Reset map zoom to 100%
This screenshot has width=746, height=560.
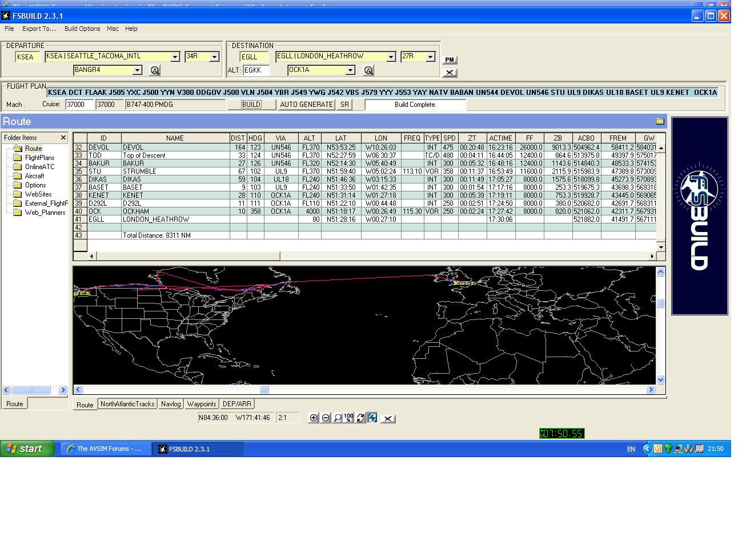349,418
